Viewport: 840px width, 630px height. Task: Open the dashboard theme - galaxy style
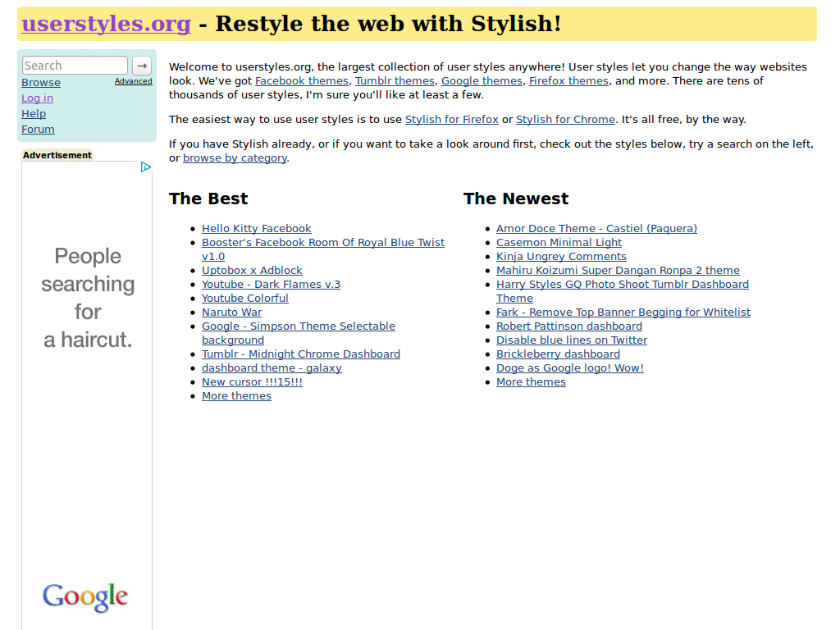[x=272, y=368]
